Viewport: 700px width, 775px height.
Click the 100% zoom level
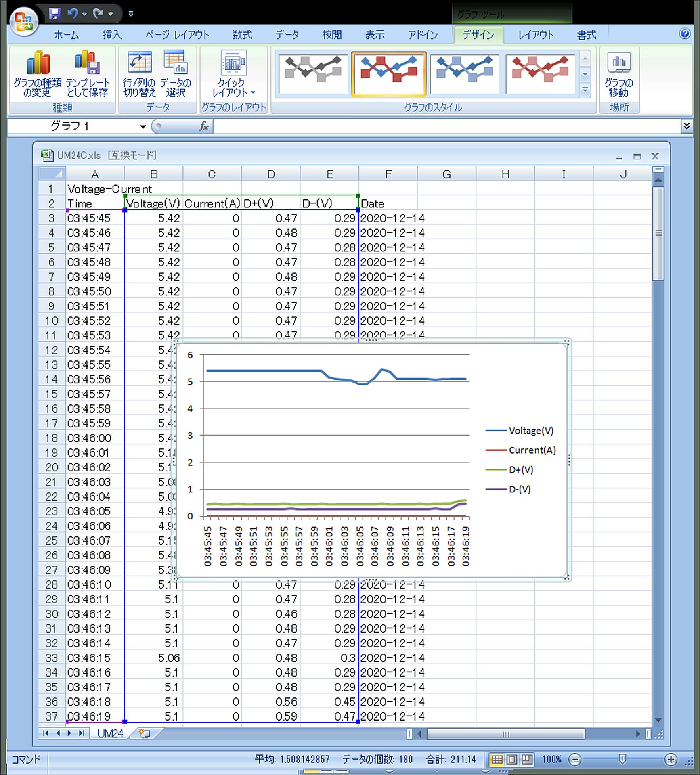point(552,760)
